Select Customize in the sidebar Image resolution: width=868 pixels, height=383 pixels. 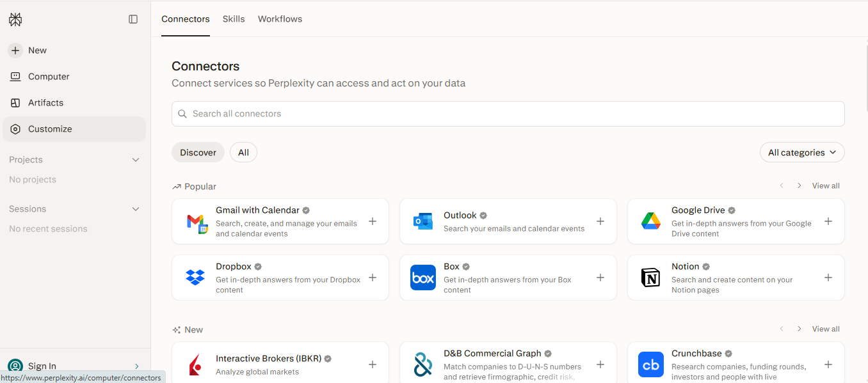tap(74, 129)
